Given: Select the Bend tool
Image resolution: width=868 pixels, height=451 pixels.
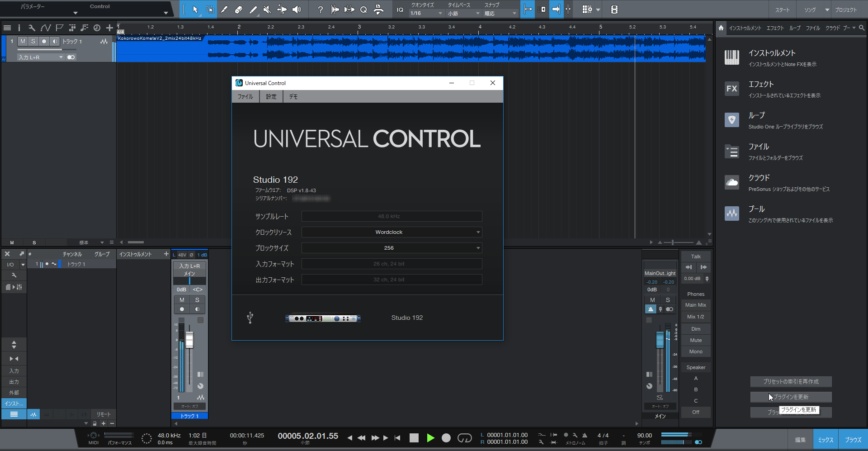Looking at the screenshot, I should (x=282, y=9).
